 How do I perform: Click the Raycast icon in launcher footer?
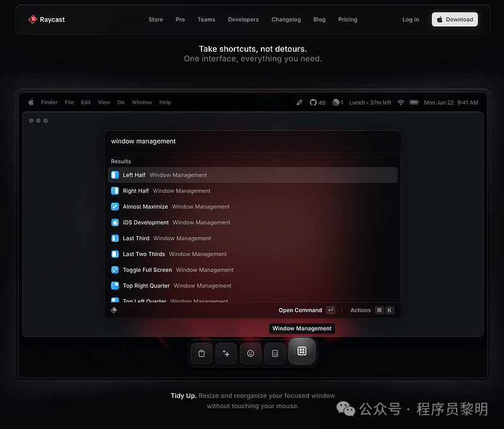point(114,310)
